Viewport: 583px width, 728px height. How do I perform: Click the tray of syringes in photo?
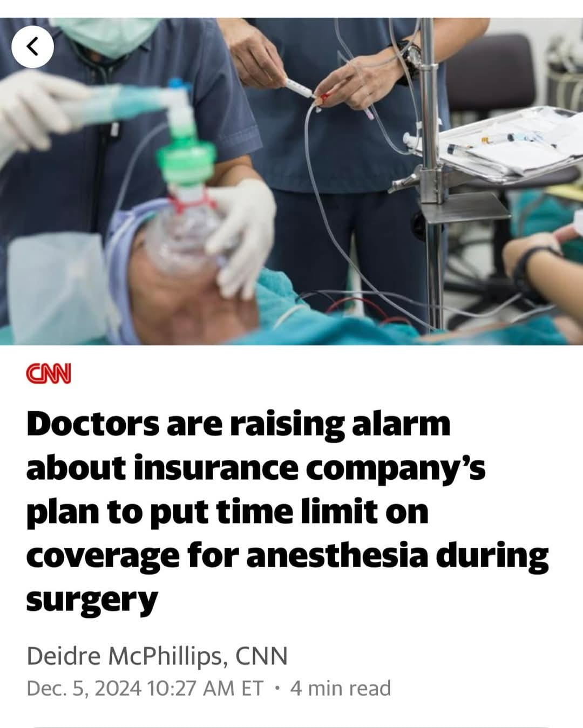507,143
